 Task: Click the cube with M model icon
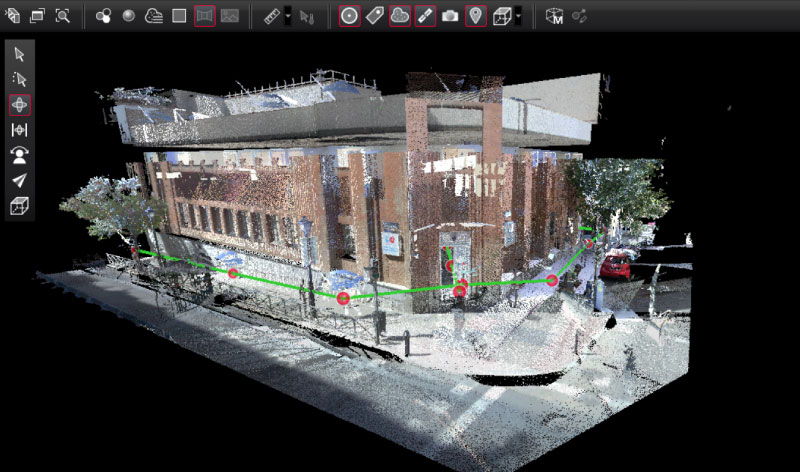pyautogui.click(x=554, y=16)
